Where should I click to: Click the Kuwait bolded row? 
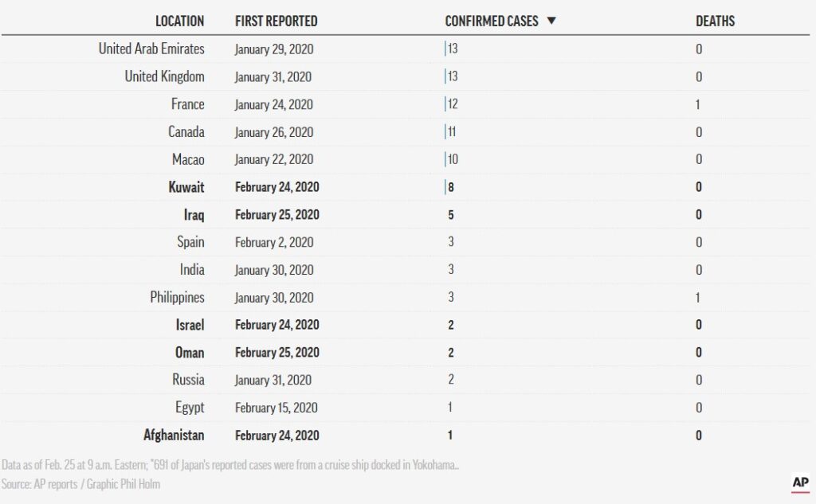point(406,187)
